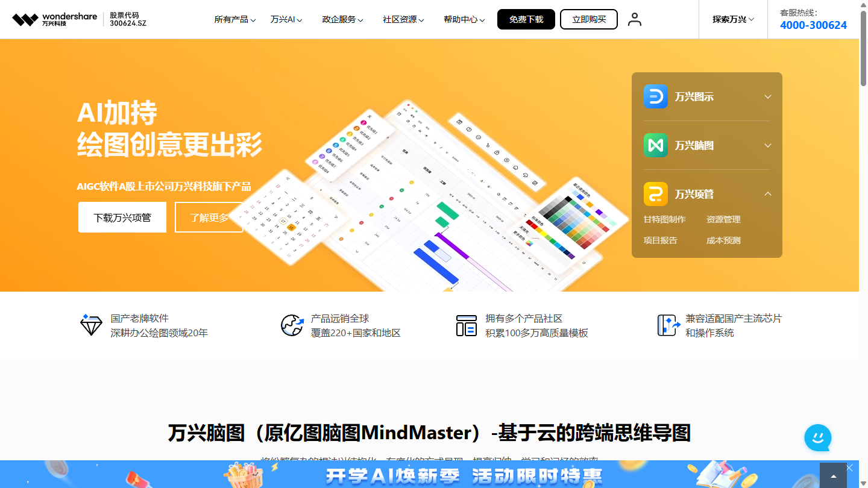Click the 万兴脑图 product icon
Viewport: 868px width, 488px height.
click(x=655, y=145)
